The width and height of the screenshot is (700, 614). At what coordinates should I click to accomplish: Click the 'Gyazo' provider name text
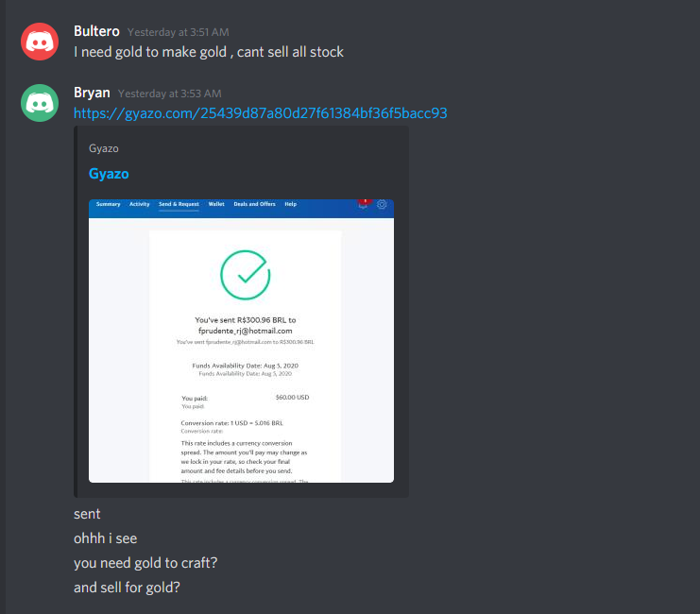pyautogui.click(x=104, y=148)
